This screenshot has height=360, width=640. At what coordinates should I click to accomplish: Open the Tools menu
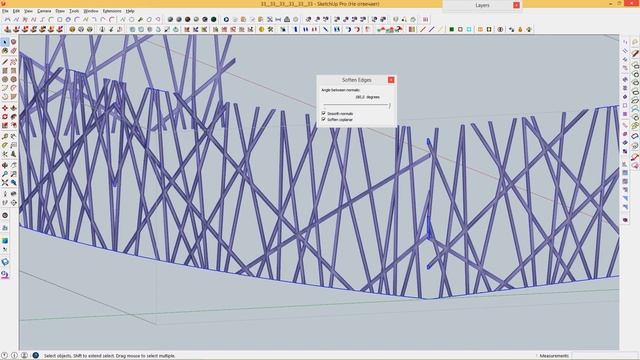point(74,11)
